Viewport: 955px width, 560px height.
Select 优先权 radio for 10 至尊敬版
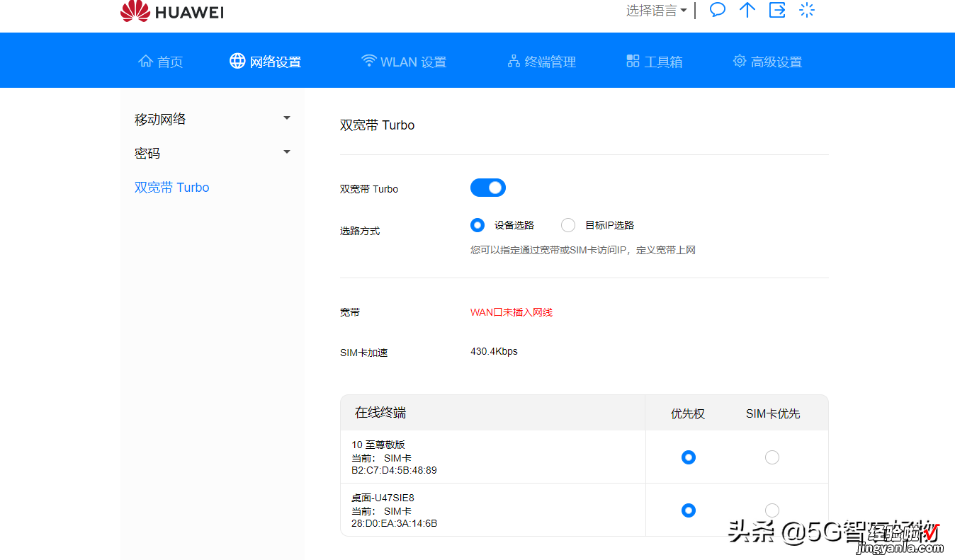688,457
